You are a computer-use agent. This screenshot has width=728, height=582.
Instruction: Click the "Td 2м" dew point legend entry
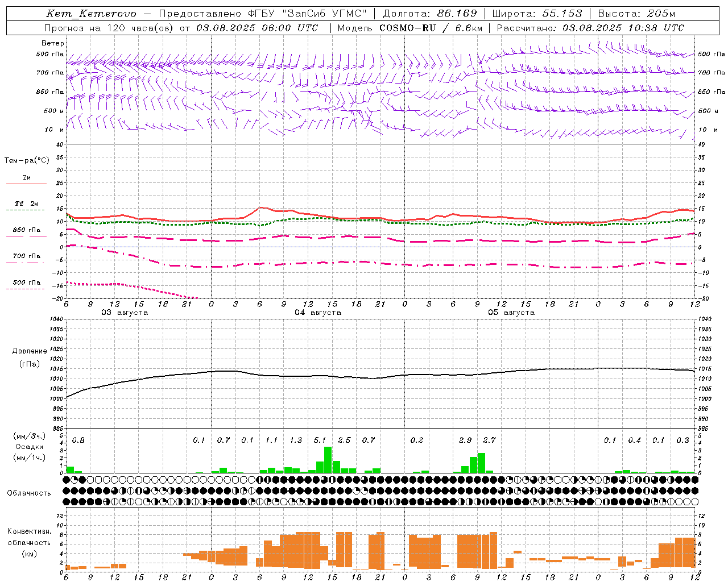pyautogui.click(x=26, y=203)
